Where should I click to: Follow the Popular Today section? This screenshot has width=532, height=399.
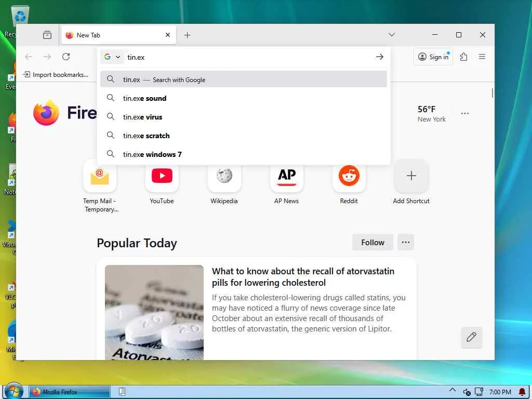point(373,242)
